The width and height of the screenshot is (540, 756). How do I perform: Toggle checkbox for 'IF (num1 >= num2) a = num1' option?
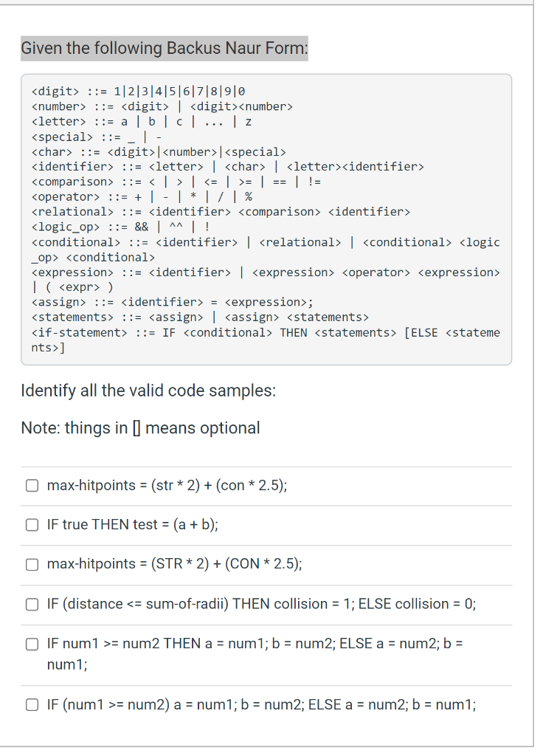click(x=32, y=704)
